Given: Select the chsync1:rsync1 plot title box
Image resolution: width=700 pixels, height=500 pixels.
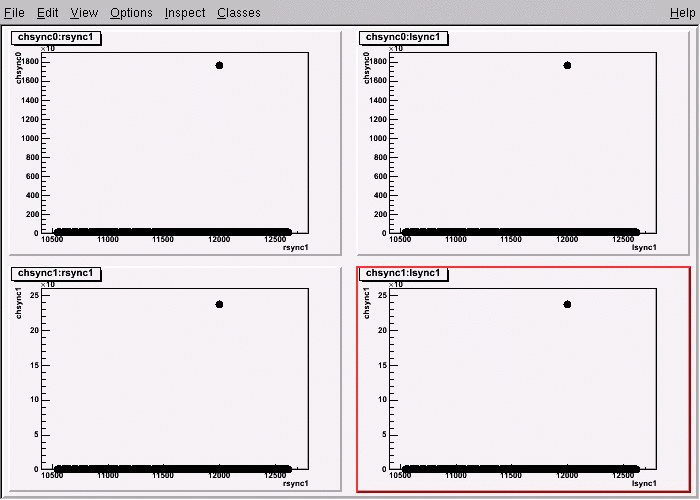Looking at the screenshot, I should 56,273.
